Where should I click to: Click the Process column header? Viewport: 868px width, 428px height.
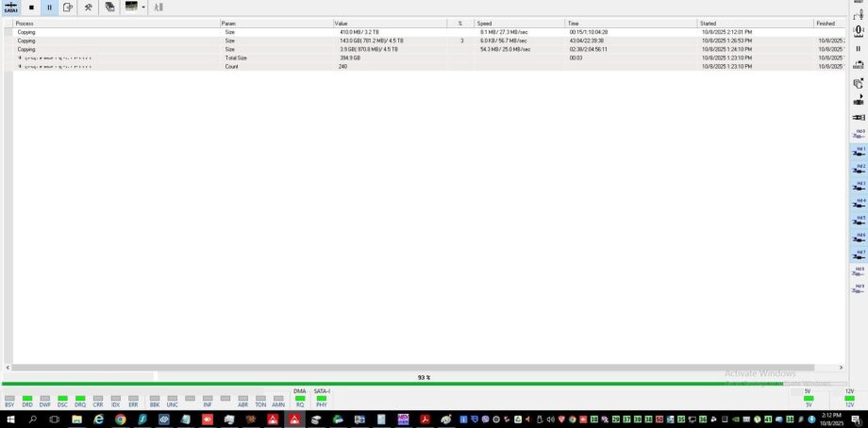[113, 23]
